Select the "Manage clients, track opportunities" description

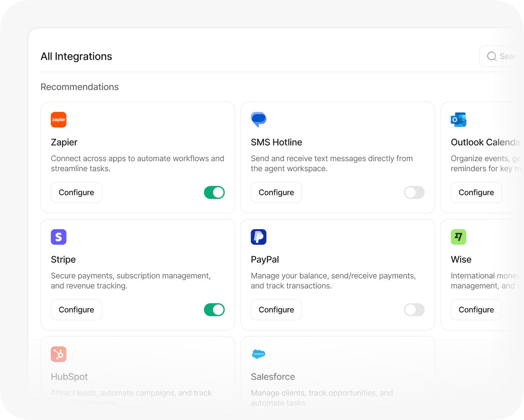pyautogui.click(x=322, y=398)
